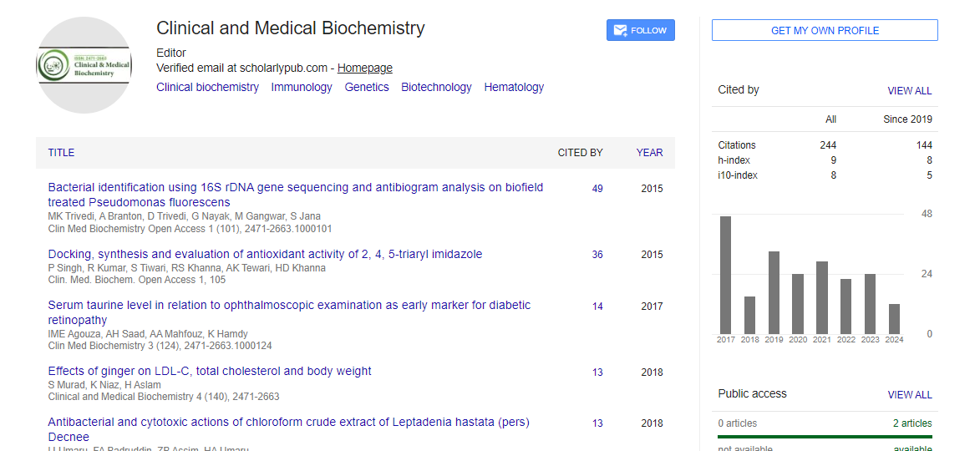
Task: Click the 2 articles available link
Action: 912,423
